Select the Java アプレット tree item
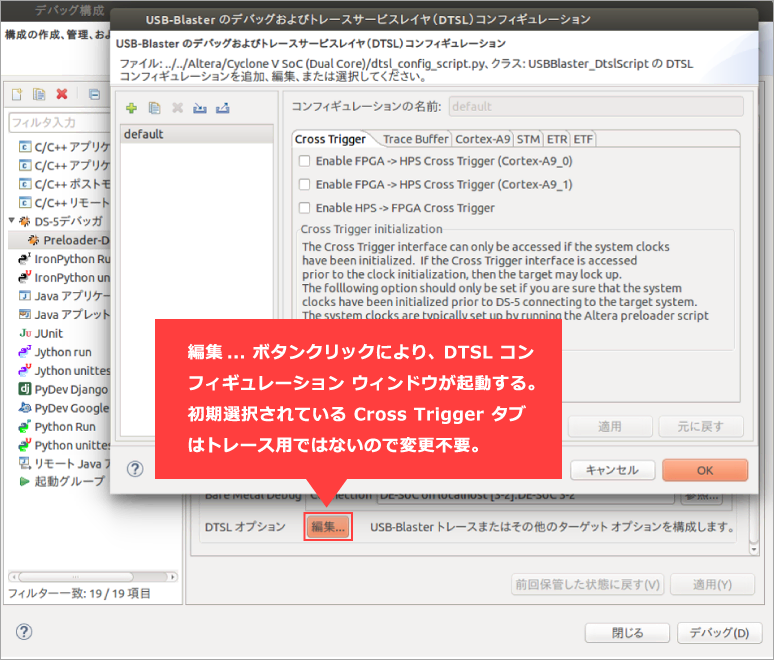774x660 pixels. click(64, 314)
